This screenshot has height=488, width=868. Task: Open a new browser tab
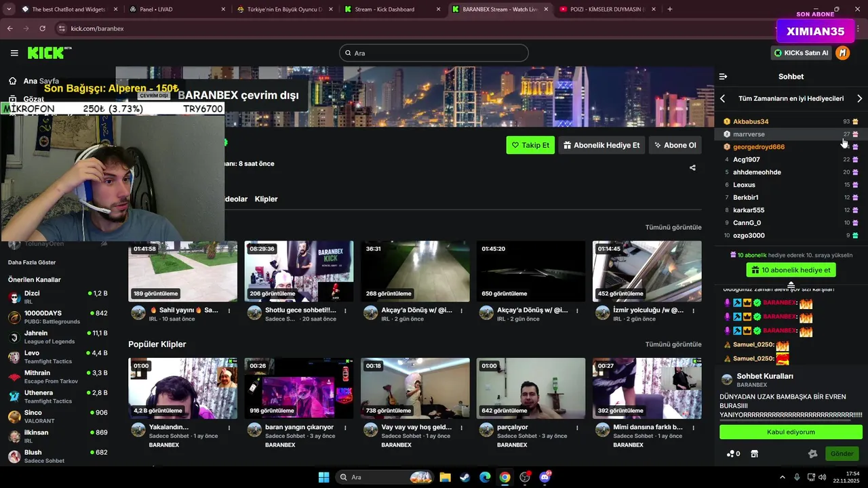670,9
